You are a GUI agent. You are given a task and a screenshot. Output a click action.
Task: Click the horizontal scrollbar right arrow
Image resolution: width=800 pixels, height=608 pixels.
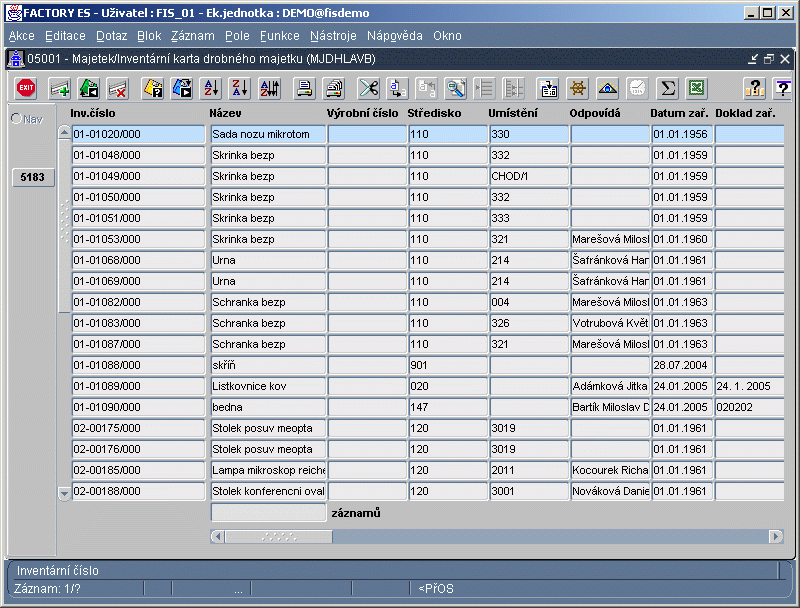(x=776, y=536)
